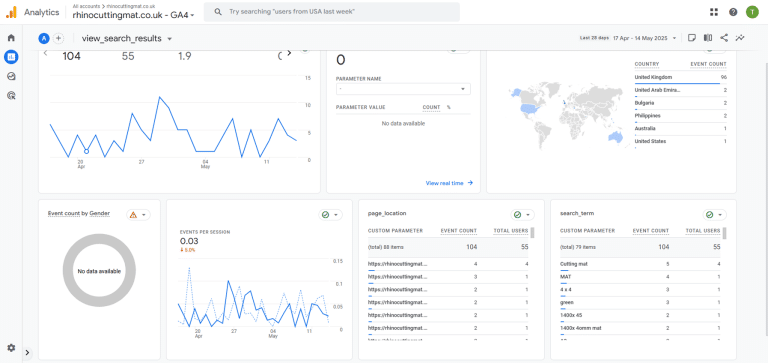Open the Insights note icon
The width and height of the screenshot is (768, 363).
coord(692,38)
